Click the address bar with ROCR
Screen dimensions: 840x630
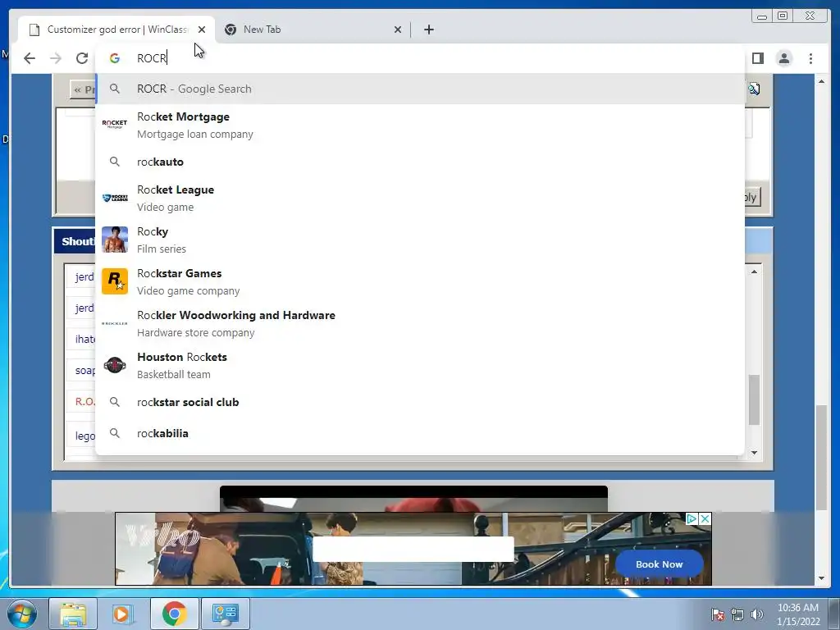pyautogui.click(x=420, y=58)
